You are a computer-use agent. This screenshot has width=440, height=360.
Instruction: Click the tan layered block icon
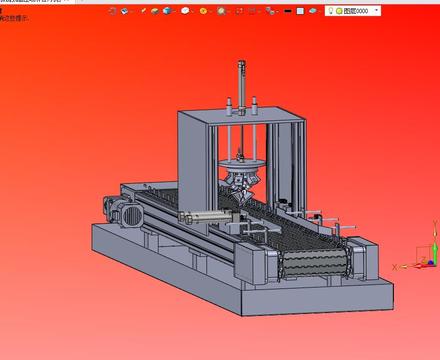pyautogui.click(x=155, y=11)
